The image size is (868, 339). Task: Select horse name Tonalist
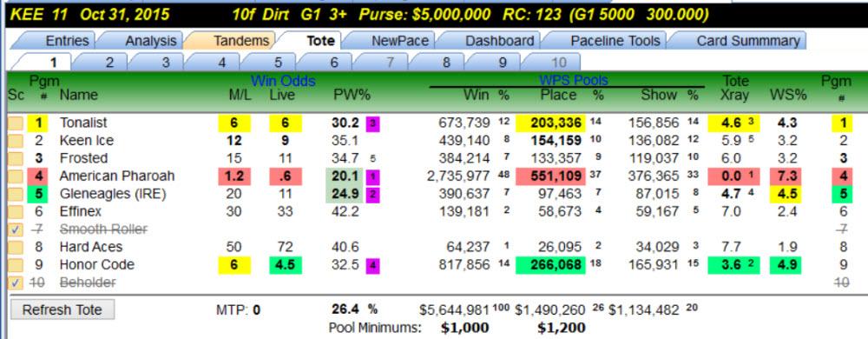(83, 123)
